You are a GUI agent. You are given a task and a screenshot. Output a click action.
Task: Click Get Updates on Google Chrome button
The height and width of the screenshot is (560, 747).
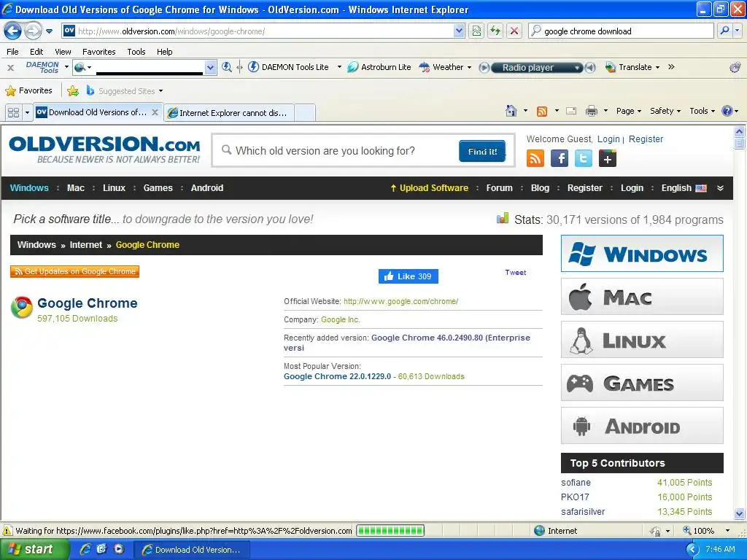point(75,271)
